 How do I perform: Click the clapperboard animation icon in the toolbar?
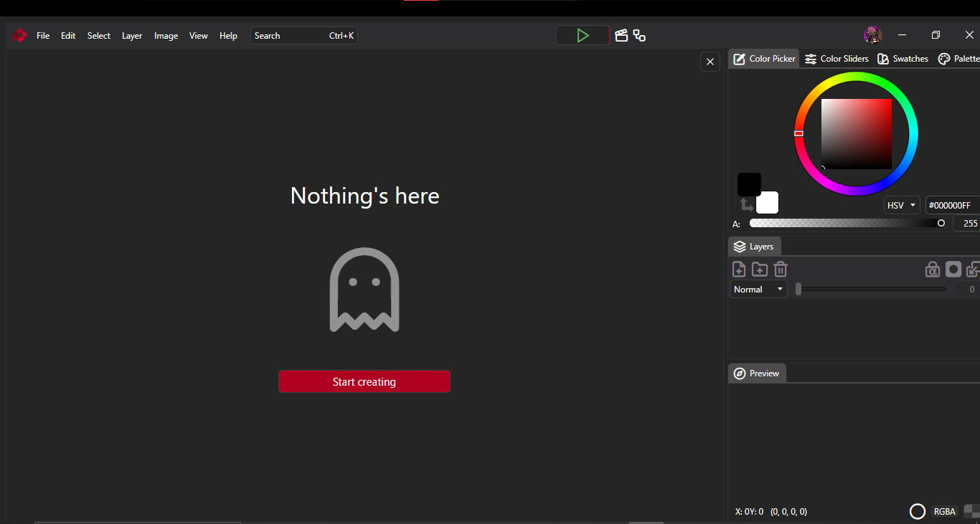pos(621,34)
